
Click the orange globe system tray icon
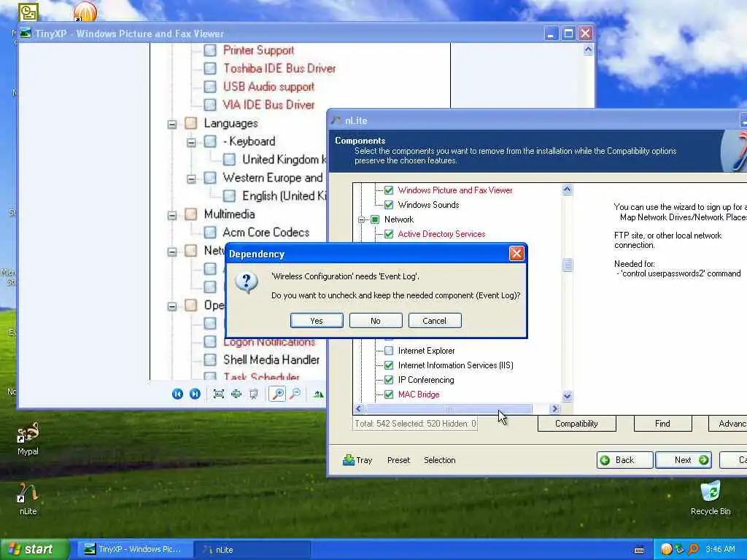point(666,550)
